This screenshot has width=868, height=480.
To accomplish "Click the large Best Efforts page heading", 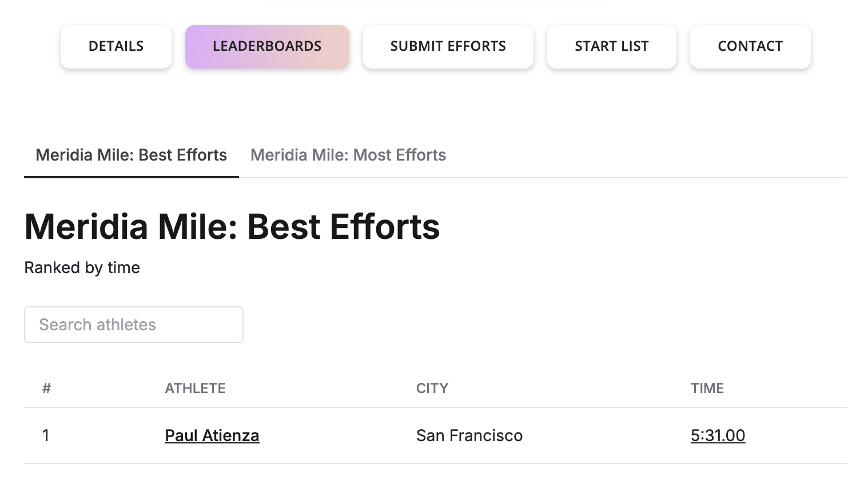I will [232, 226].
